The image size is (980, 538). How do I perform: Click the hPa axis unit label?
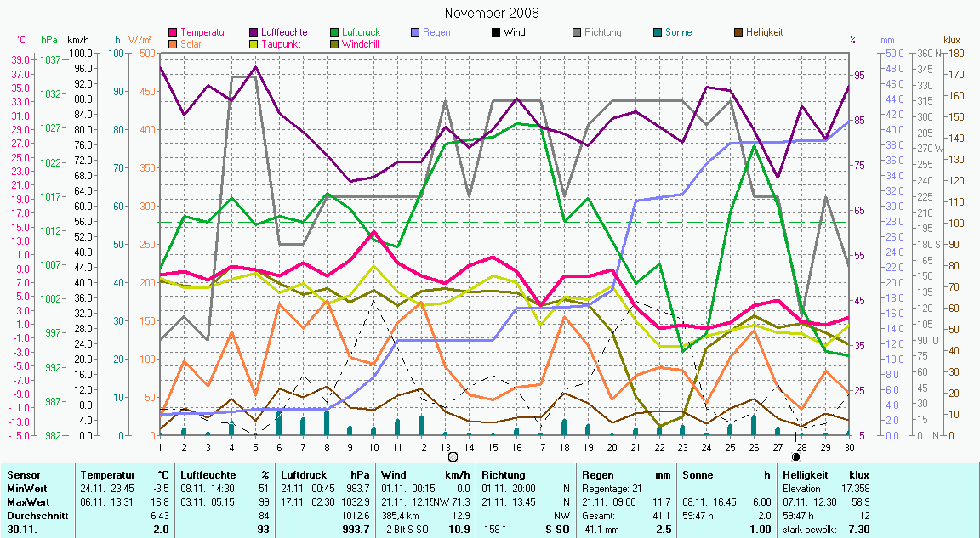[x=49, y=40]
